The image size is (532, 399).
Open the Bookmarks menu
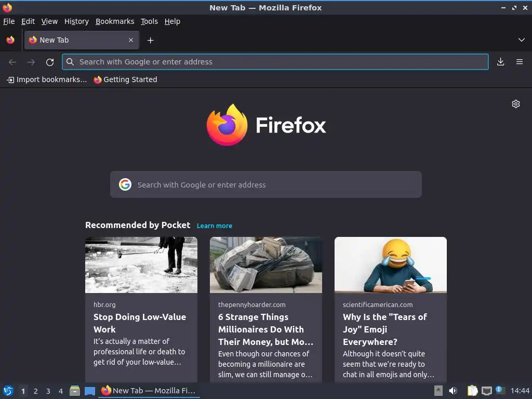[x=115, y=21]
